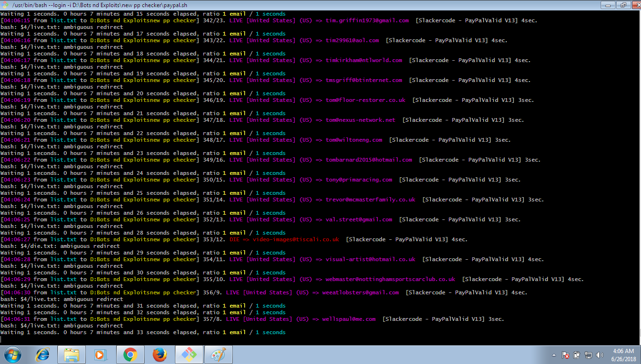Select the Git Bash taskbar button

tap(189, 355)
